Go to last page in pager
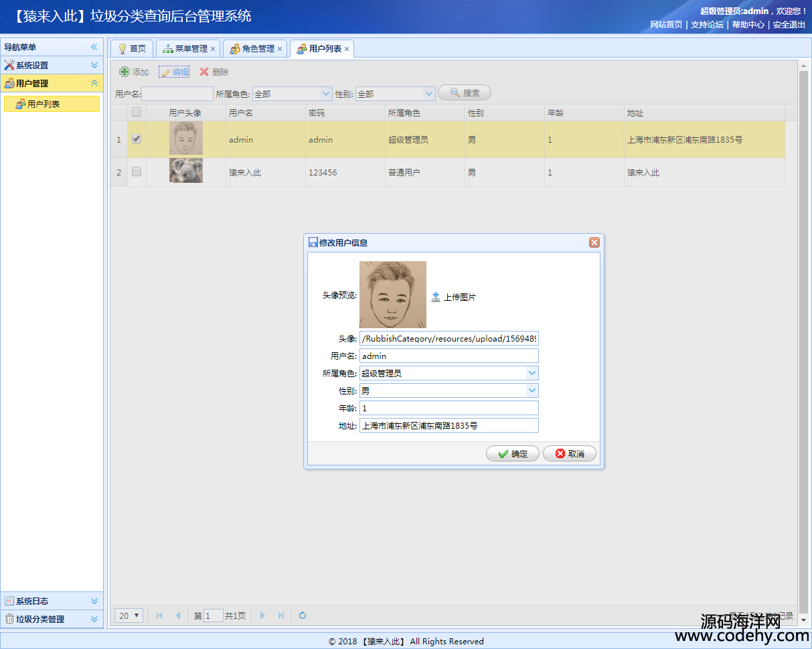 [281, 616]
